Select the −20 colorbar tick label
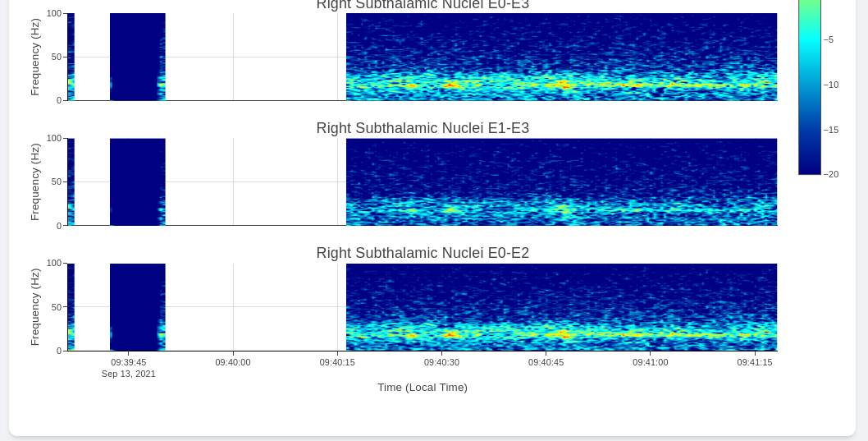Viewport: 868px width, 441px height. [830, 174]
